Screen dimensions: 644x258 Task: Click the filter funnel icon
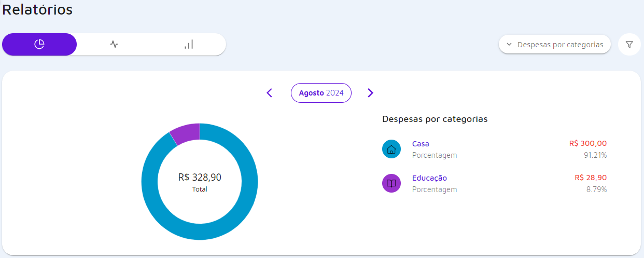[x=629, y=45]
